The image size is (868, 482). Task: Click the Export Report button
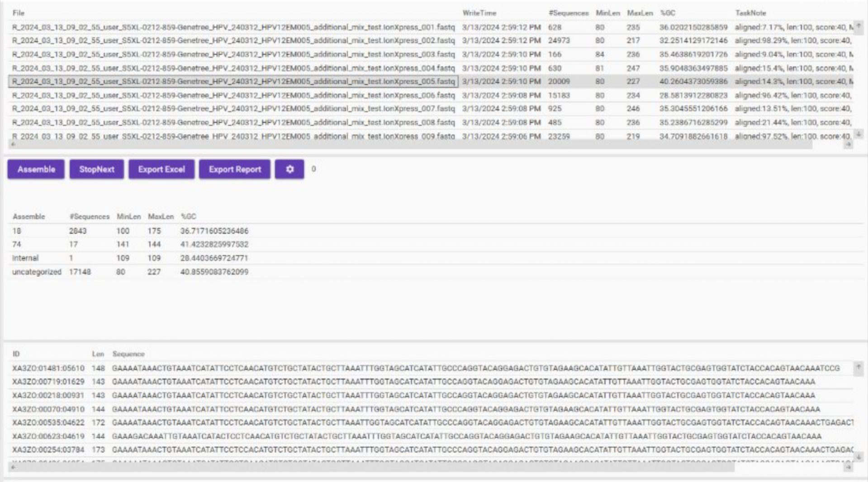point(235,169)
